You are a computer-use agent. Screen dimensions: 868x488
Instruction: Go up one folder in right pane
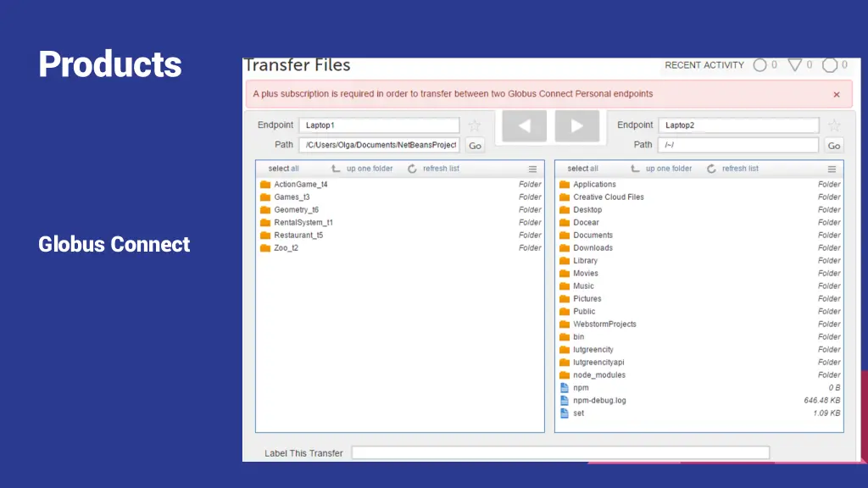tap(669, 169)
